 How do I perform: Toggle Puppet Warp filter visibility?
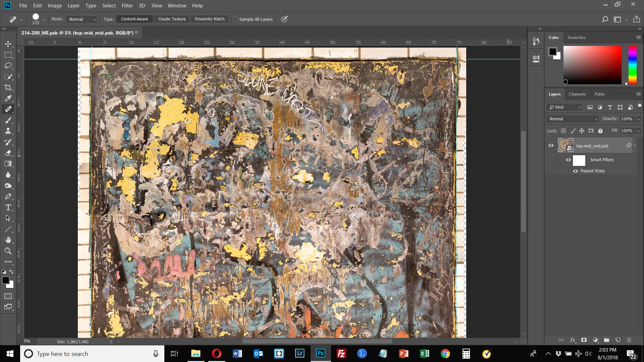[x=576, y=171]
